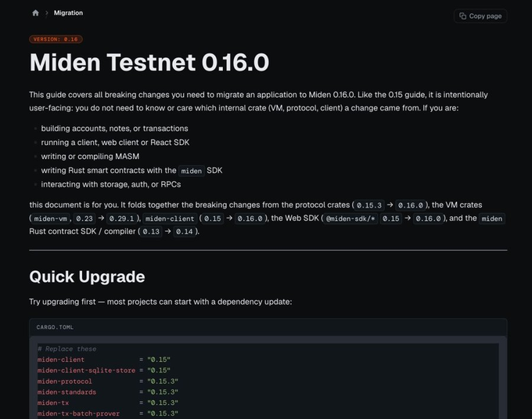
Task: Click the '@miden-sdk/*' inline code
Action: pos(350,219)
